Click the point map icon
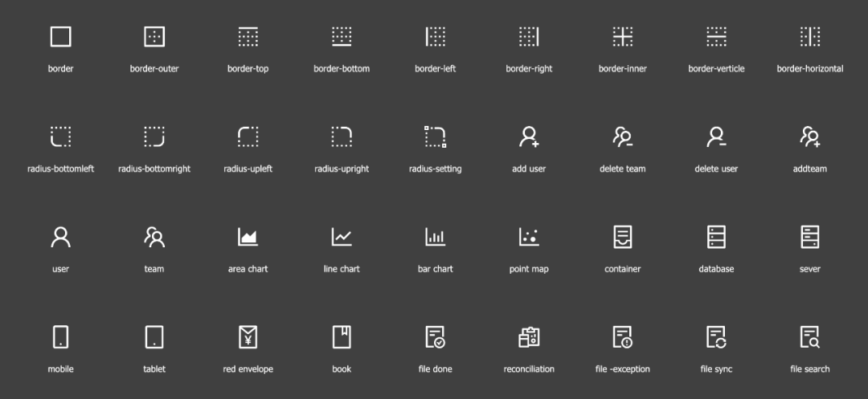The image size is (868, 399). tap(529, 237)
